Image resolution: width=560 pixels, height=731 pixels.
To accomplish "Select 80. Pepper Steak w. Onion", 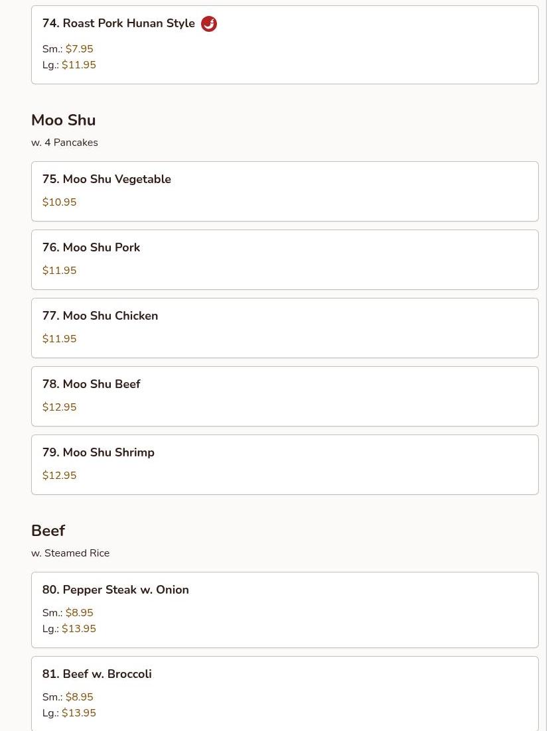I will click(x=285, y=610).
